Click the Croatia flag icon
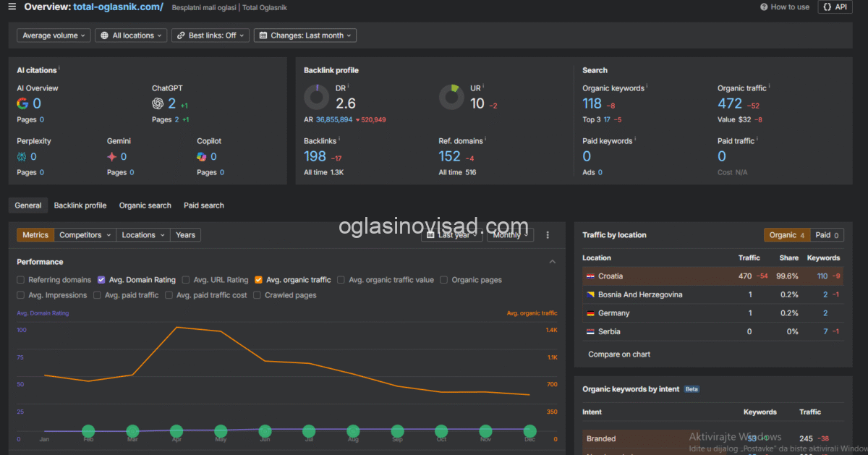This screenshot has height=455, width=868. [x=590, y=276]
